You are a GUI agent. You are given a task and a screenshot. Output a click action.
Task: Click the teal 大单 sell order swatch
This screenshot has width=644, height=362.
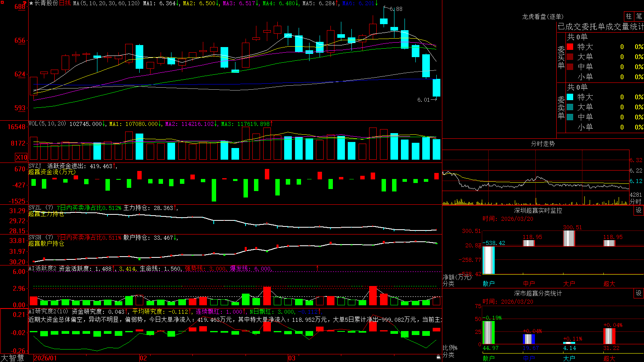tap(570, 107)
